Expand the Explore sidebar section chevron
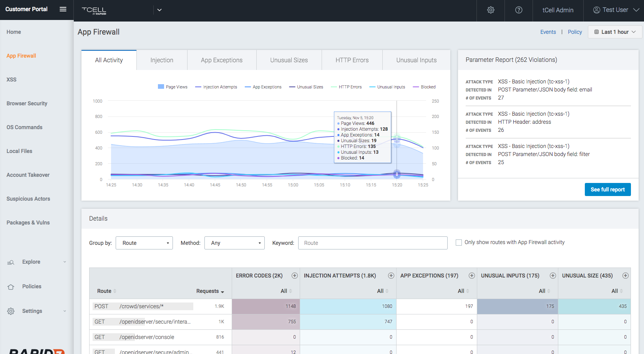The width and height of the screenshot is (644, 354). click(65, 262)
